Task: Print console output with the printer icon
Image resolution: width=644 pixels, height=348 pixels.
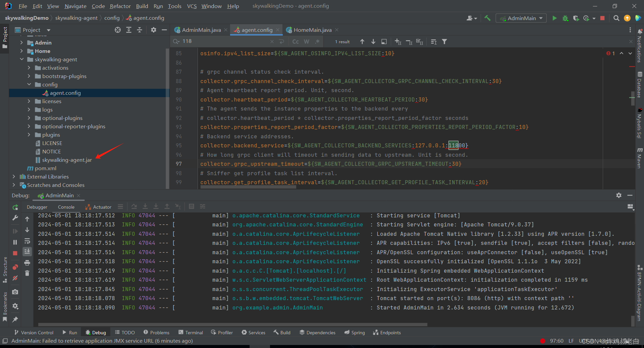Action: click(27, 263)
